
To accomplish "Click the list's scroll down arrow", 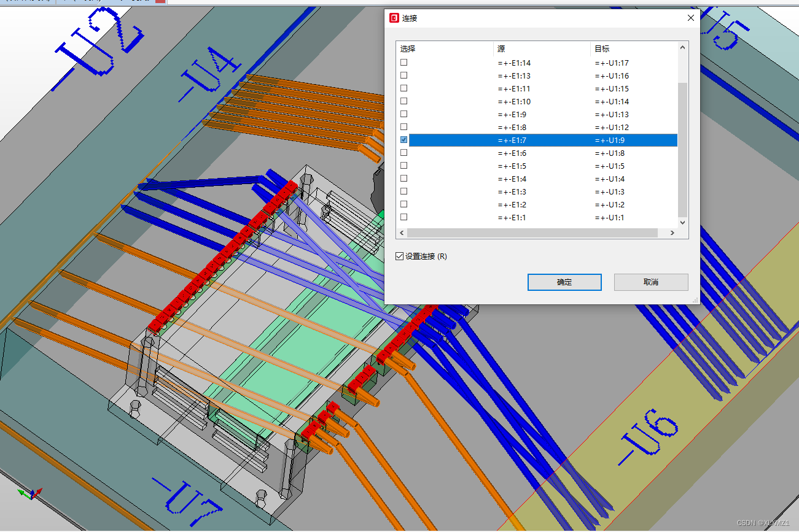I will 682,223.
